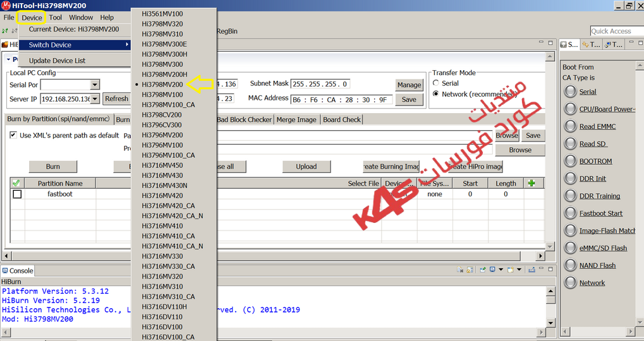The height and width of the screenshot is (341, 644).
Task: Click the DDR Init round indicator
Action: (570, 178)
